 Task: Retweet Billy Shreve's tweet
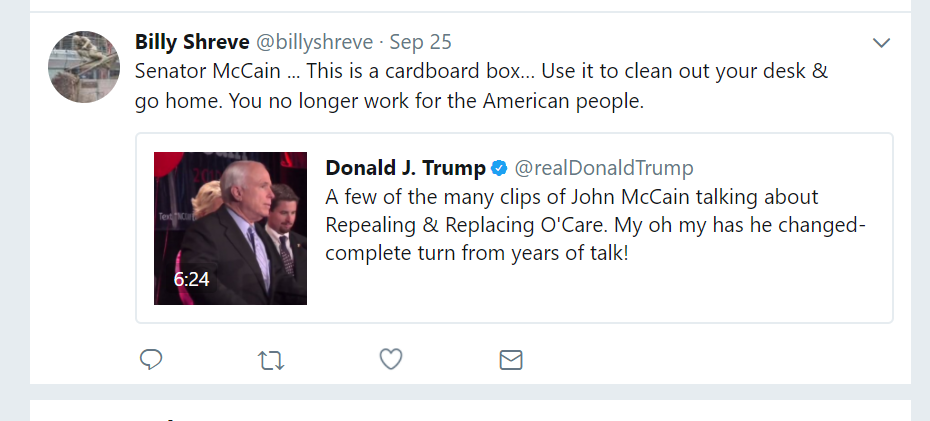coord(270,359)
